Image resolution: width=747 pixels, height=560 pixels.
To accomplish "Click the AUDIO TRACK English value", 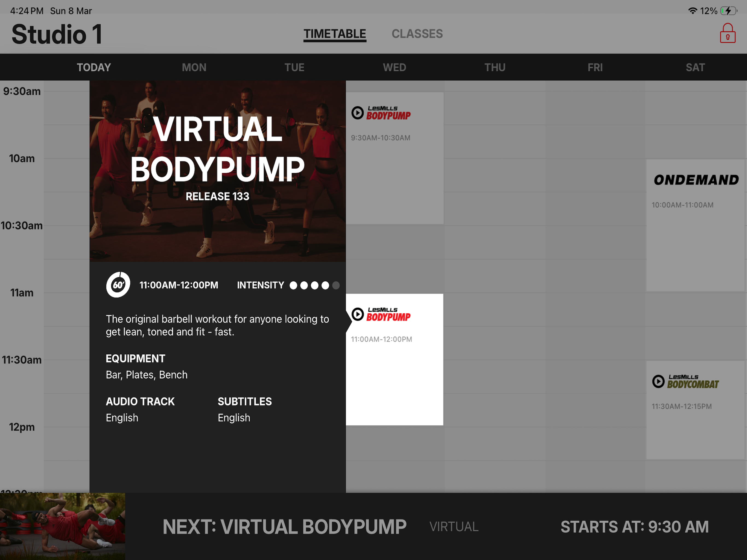I will tap(122, 418).
